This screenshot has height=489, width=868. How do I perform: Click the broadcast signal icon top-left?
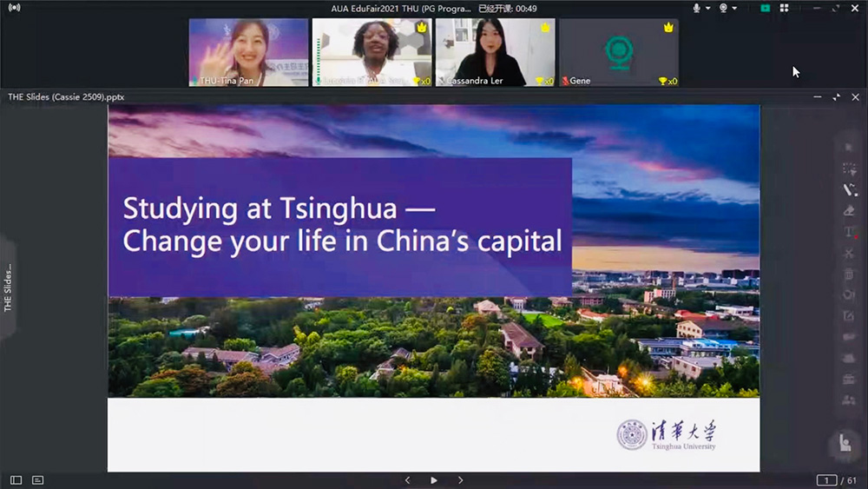[x=15, y=8]
